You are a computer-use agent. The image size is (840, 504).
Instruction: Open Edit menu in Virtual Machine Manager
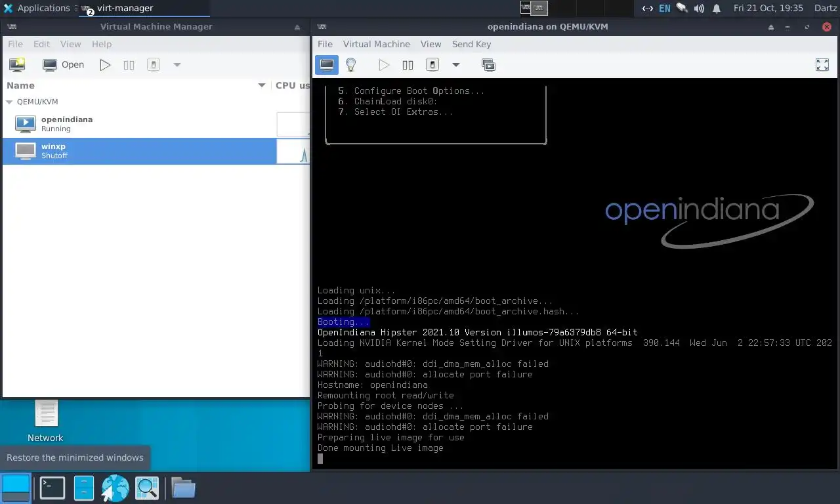coord(42,44)
